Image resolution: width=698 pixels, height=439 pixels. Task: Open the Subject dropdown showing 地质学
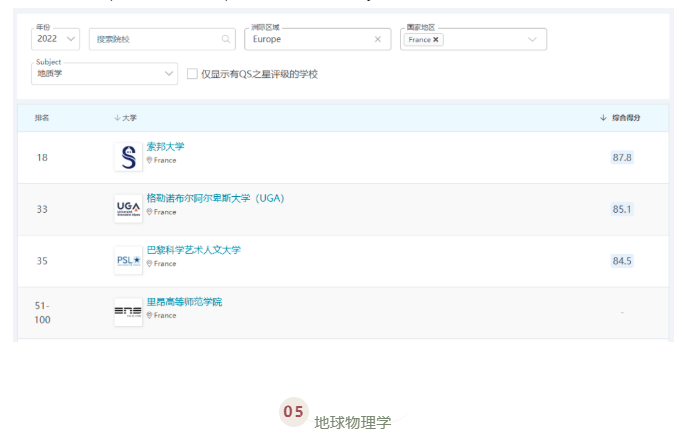[x=105, y=73]
